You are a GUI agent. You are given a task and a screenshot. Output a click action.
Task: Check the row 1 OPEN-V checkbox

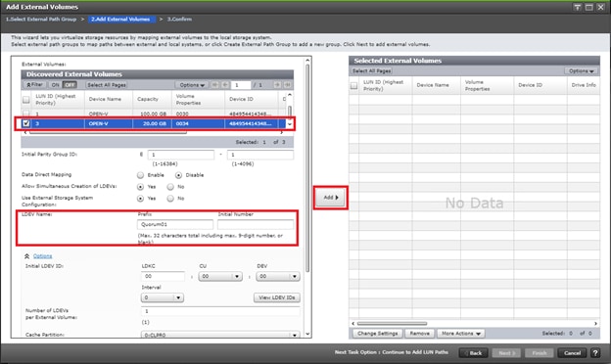click(x=26, y=114)
